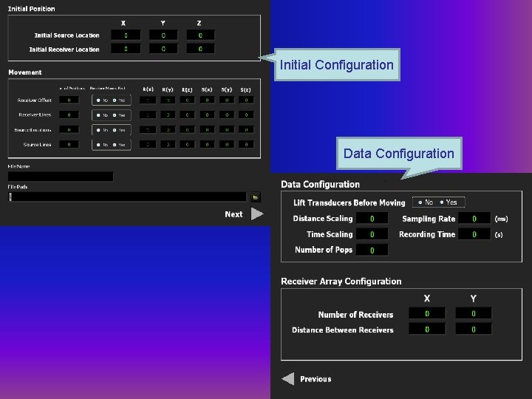Click the Number of Pops field

372,250
